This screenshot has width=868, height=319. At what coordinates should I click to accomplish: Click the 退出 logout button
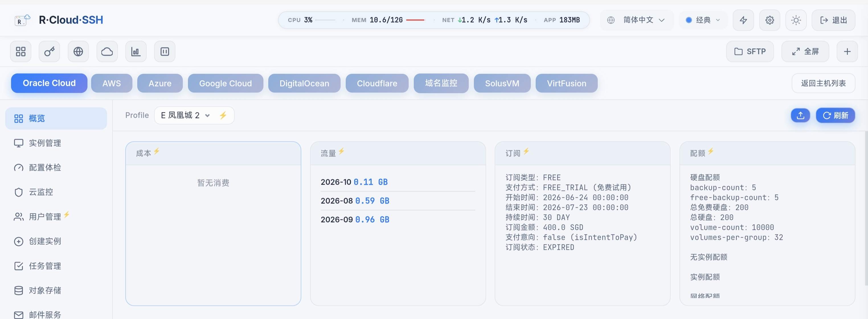point(833,20)
